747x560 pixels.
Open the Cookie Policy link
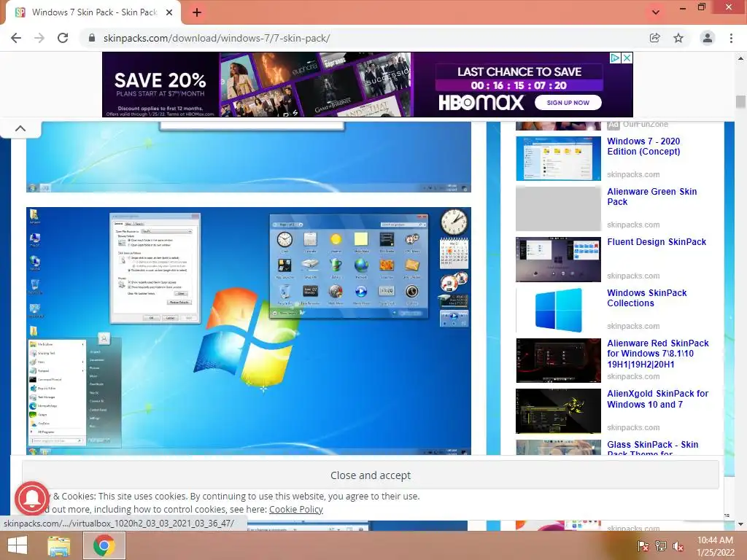coord(296,509)
